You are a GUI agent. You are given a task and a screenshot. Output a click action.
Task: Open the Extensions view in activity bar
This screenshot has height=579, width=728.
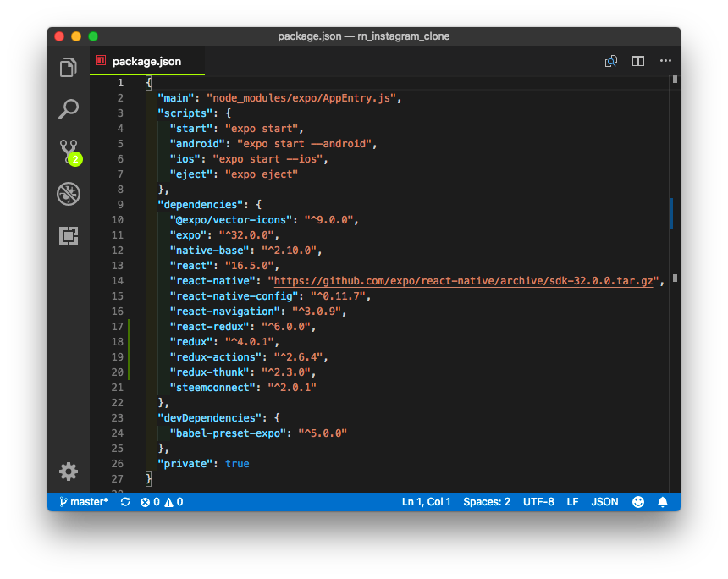69,236
